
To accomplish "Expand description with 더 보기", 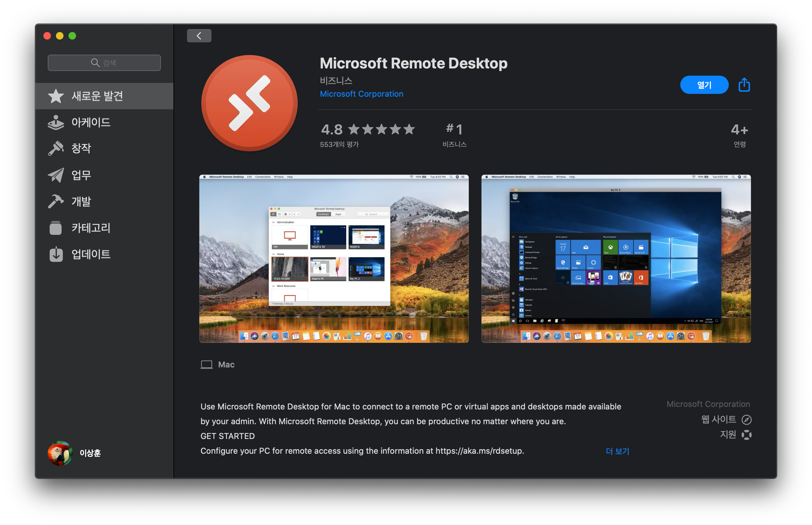I will (617, 451).
